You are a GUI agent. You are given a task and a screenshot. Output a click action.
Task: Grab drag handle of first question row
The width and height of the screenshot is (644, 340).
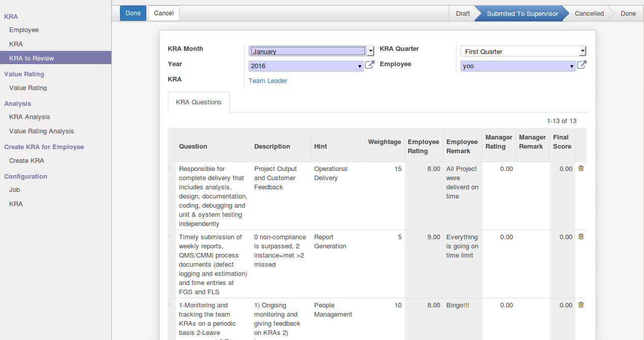(170, 167)
